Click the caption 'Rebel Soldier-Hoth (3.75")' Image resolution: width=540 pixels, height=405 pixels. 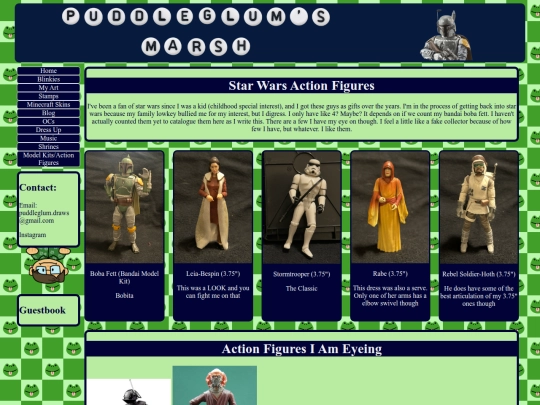[x=479, y=274]
